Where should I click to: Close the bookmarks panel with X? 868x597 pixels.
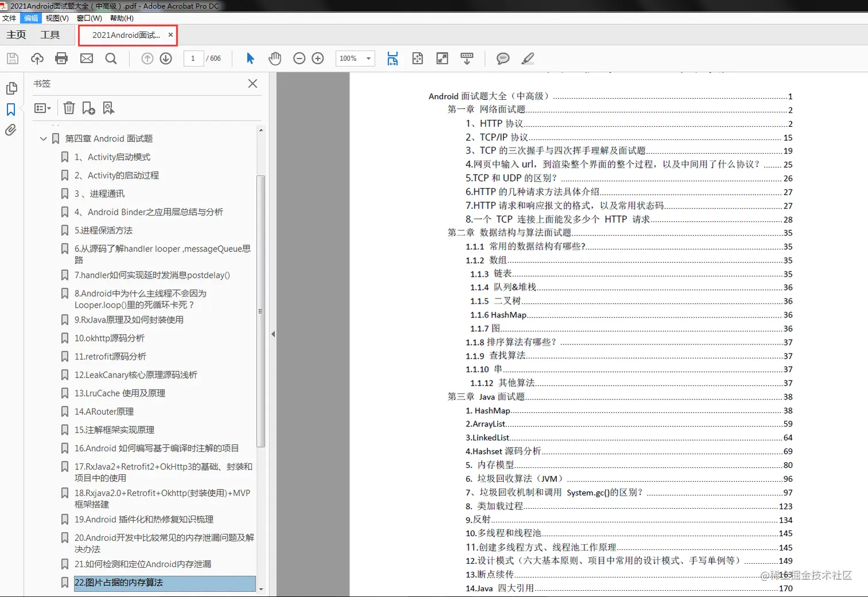pyautogui.click(x=253, y=84)
